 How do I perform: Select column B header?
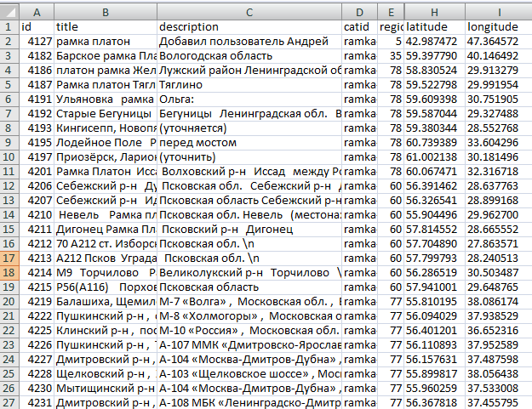(106, 11)
